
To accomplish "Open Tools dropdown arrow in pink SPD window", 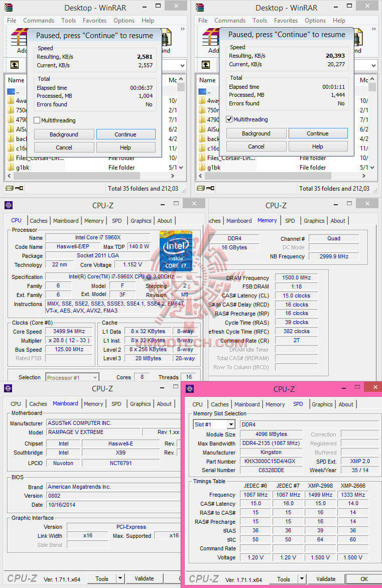I will 302,579.
